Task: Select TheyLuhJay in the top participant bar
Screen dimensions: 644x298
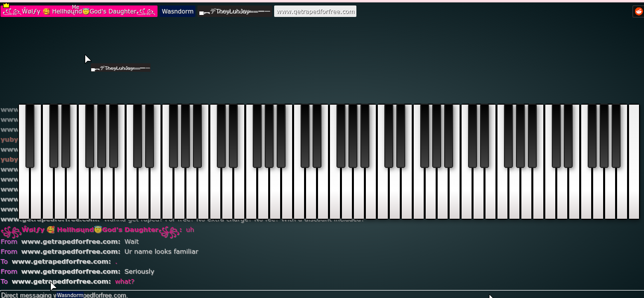Action: click(x=235, y=11)
